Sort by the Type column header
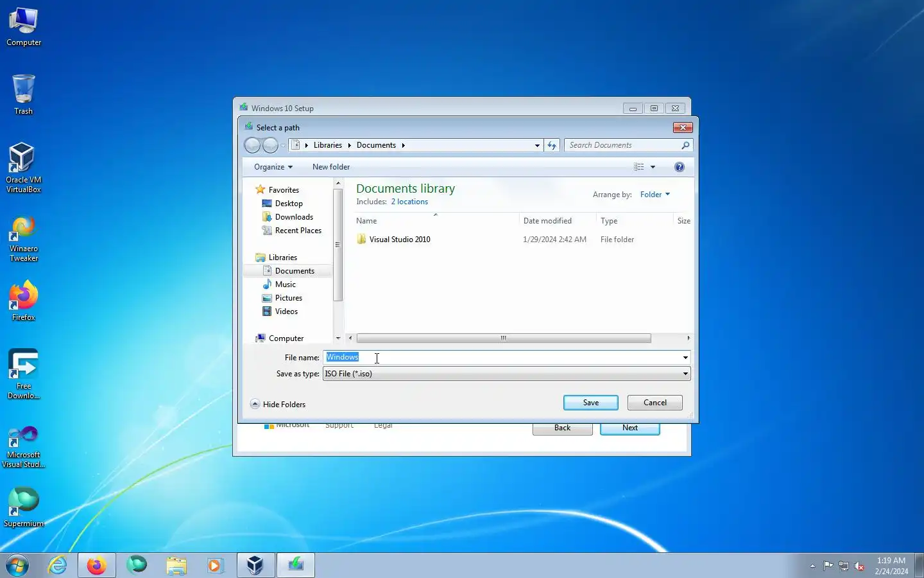Viewport: 924px width, 578px height. tap(635, 221)
